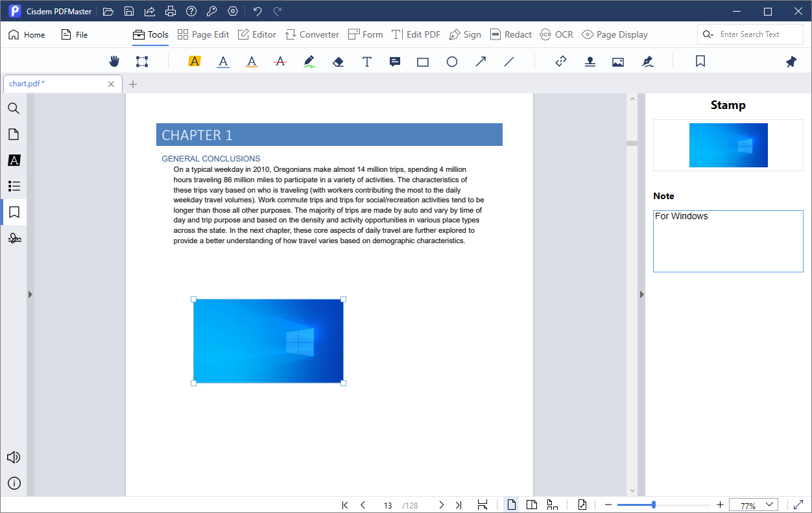Click the Enter Search Text field
The height and width of the screenshot is (513, 812).
click(x=751, y=34)
